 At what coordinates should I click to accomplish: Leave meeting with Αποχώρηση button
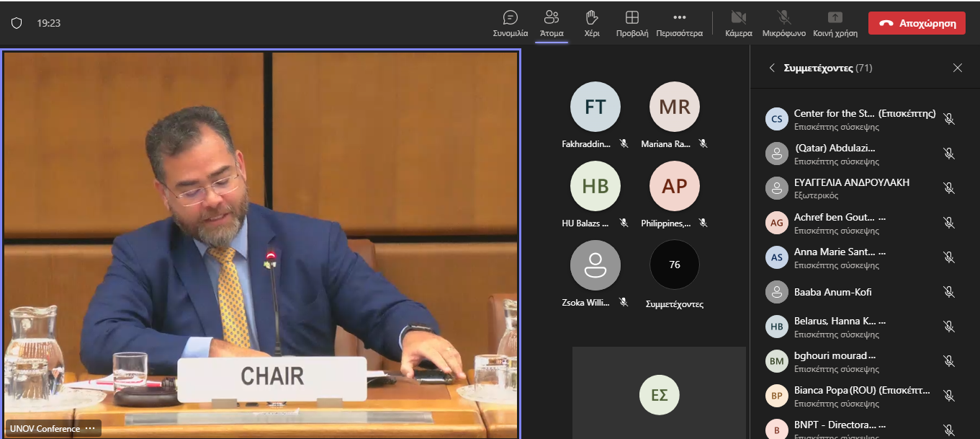[916, 23]
